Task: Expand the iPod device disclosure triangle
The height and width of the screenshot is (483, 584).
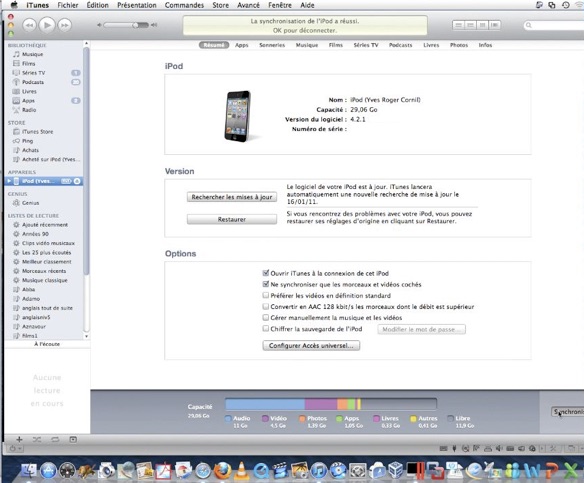Action: [x=9, y=181]
